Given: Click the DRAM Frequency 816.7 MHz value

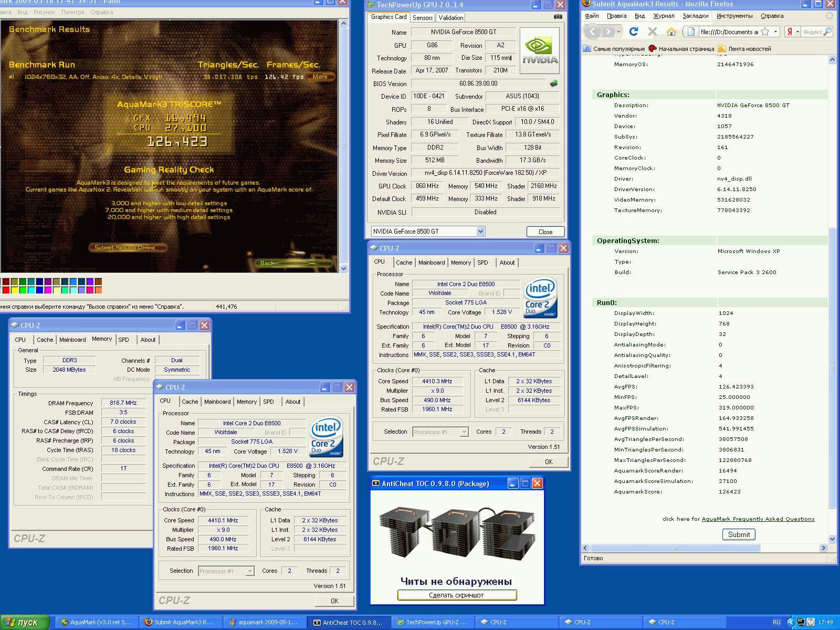Looking at the screenshot, I should point(123,403).
